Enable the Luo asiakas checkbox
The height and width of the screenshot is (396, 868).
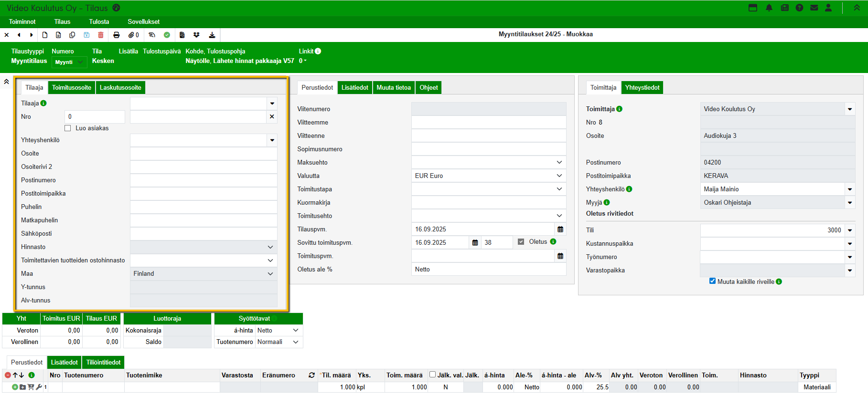pos(68,128)
